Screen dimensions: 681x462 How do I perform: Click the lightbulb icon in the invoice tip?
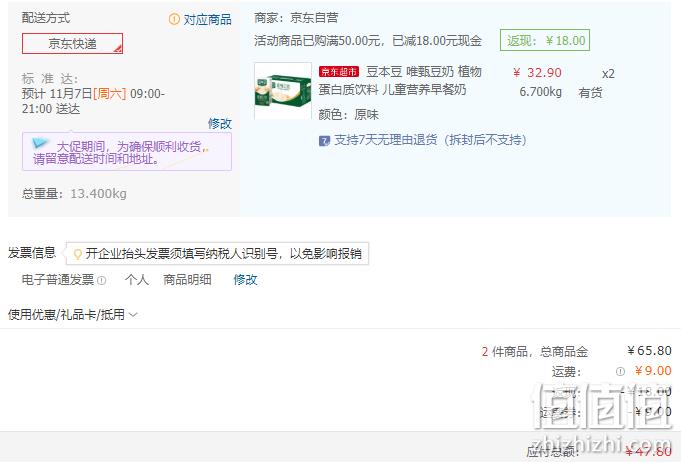click(77, 254)
